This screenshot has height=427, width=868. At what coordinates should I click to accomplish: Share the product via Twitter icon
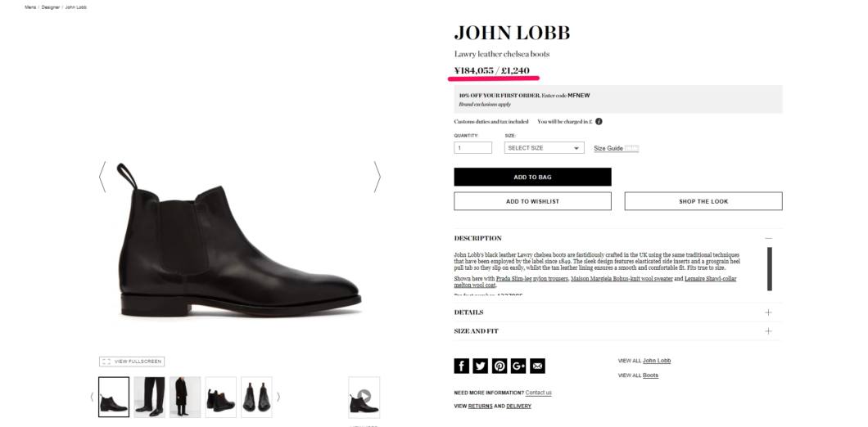(481, 366)
